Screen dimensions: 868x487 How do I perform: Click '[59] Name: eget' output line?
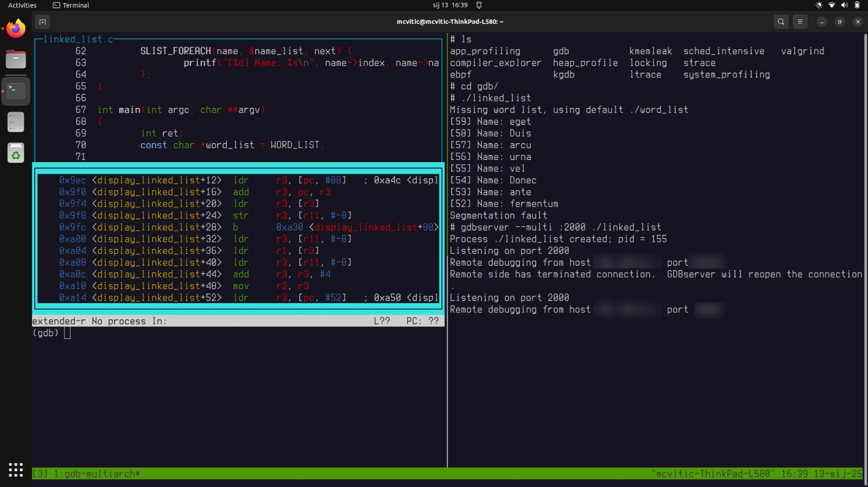click(x=490, y=121)
